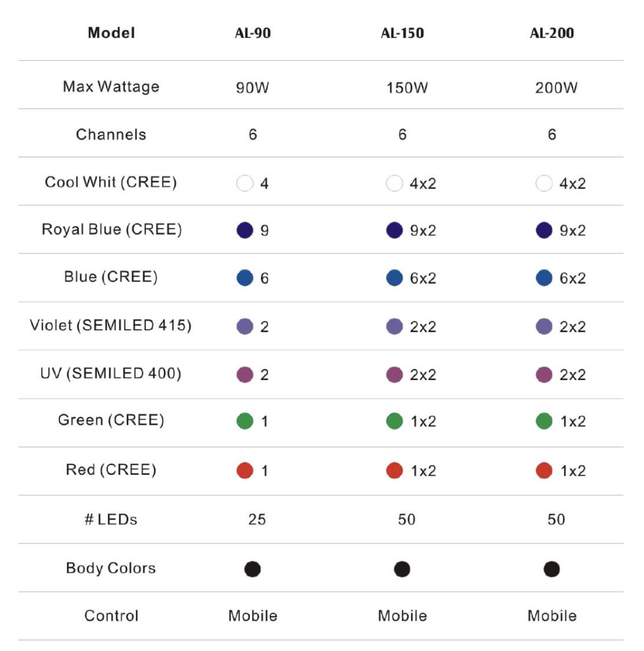Click the AL-200 model column header
The height and width of the screenshot is (651, 644).
[552, 33]
